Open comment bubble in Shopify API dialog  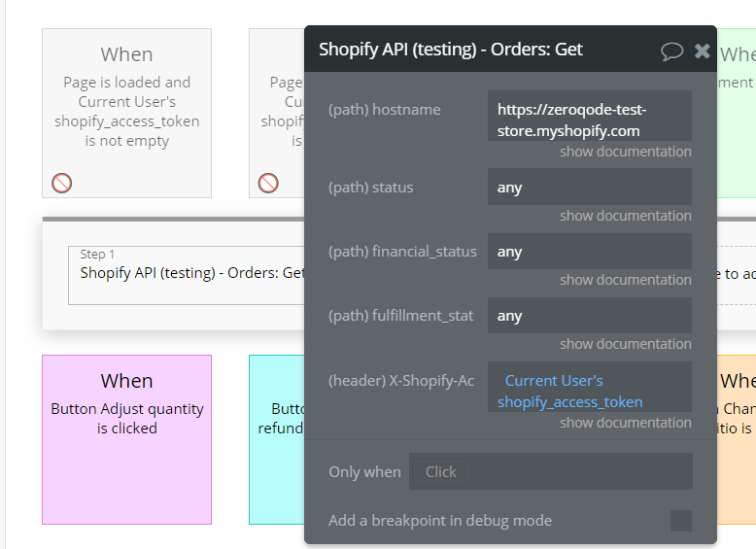tap(671, 51)
